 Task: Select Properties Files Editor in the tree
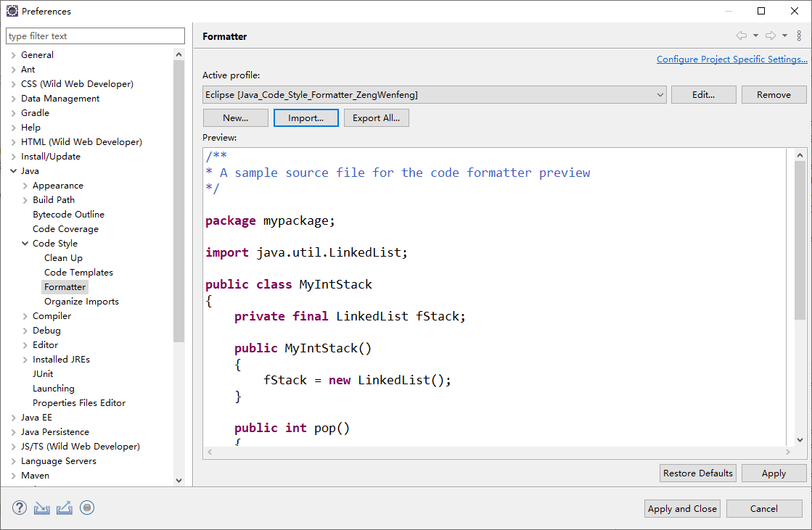78,402
